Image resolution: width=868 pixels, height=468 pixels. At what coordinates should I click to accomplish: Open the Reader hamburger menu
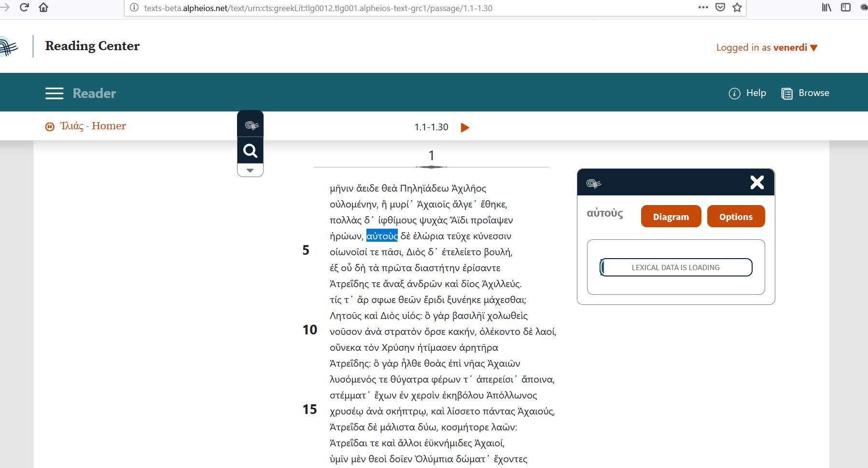tap(55, 93)
